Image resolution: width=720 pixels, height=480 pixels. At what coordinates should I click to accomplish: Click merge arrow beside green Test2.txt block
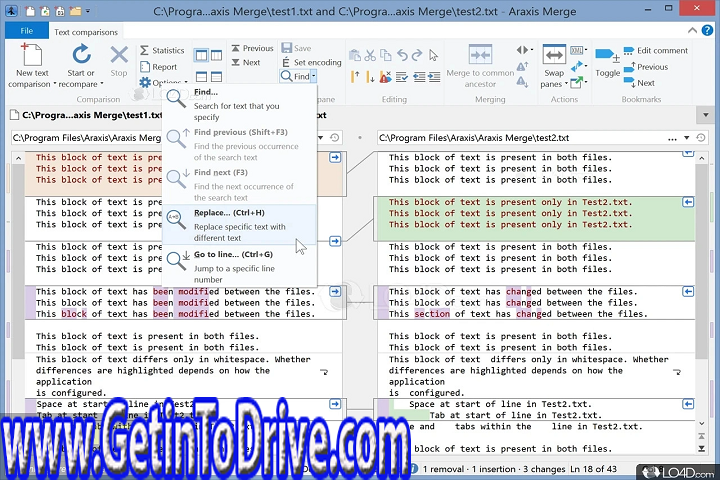click(688, 202)
